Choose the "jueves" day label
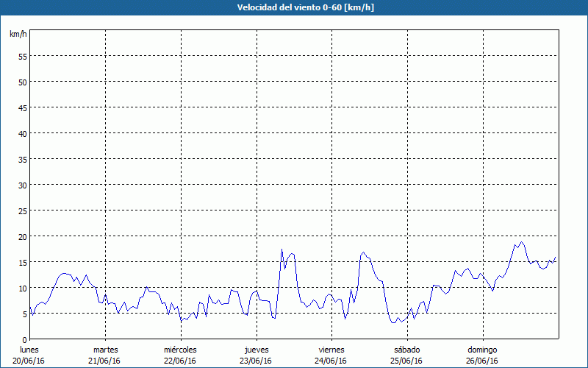 [256, 349]
